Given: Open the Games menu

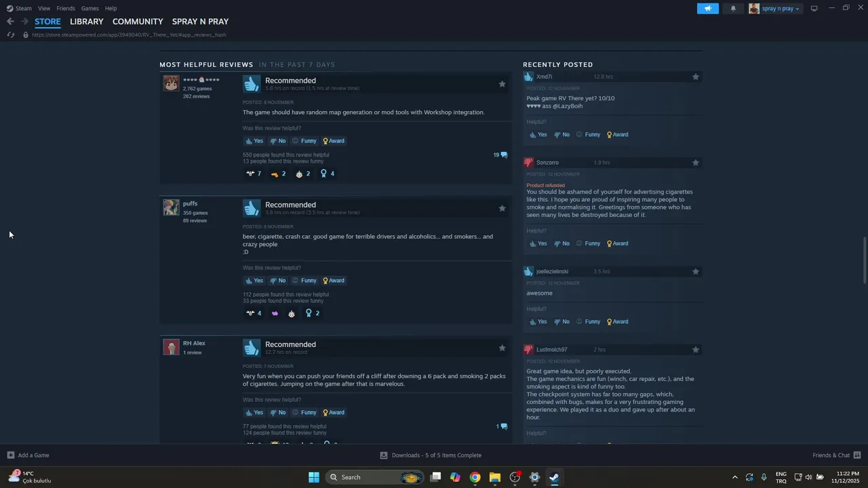Looking at the screenshot, I should tap(90, 8).
